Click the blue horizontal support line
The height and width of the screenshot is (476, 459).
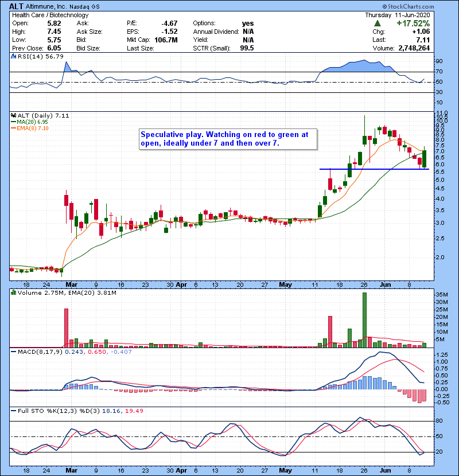pyautogui.click(x=374, y=169)
